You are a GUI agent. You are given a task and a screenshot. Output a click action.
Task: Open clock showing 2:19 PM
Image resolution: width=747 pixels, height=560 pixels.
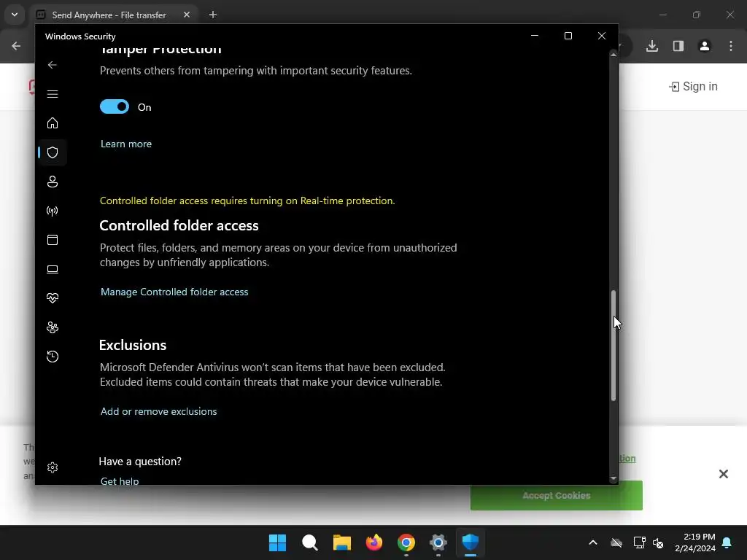[695, 542]
